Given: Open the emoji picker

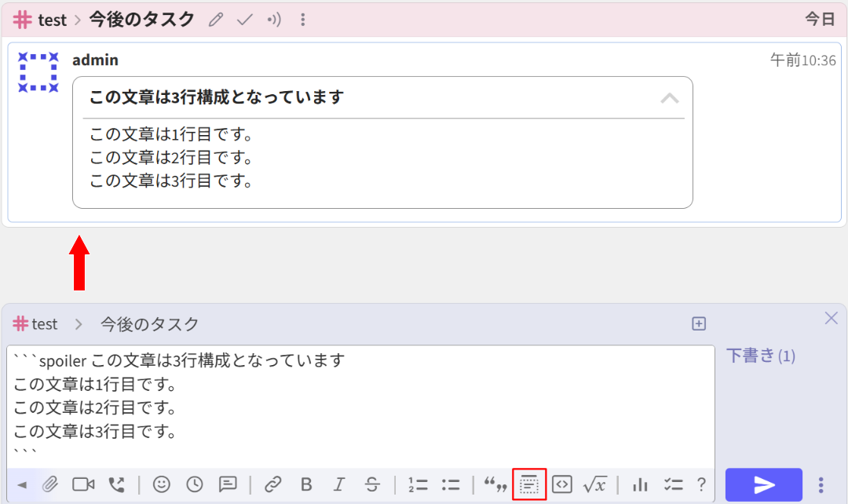Looking at the screenshot, I should tap(162, 484).
